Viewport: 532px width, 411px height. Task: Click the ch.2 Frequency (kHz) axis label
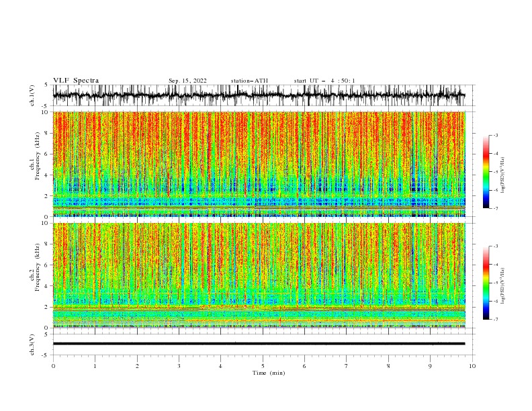click(x=35, y=267)
